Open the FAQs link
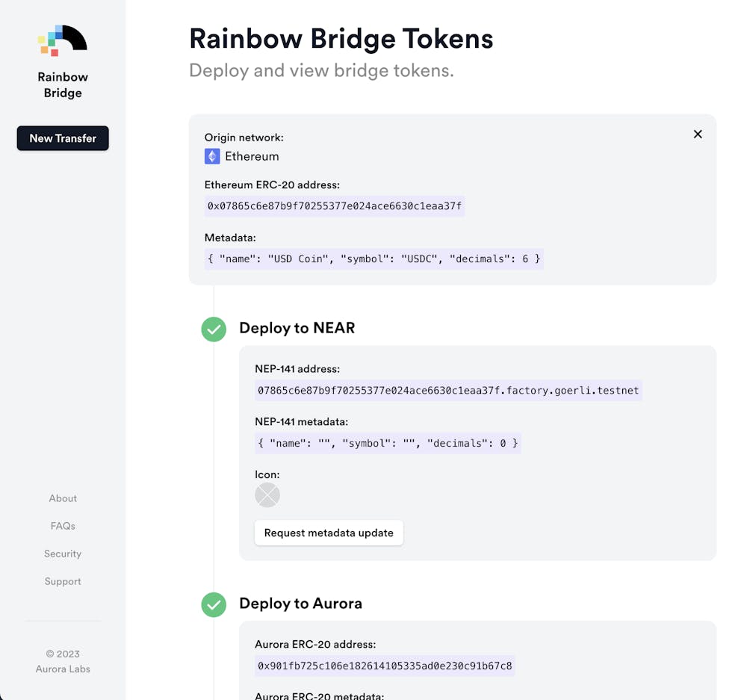The image size is (747, 700). coord(63,526)
